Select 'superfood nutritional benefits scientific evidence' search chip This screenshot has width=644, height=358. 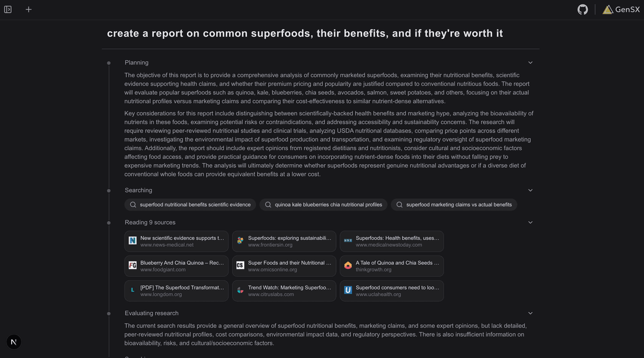[191, 204]
